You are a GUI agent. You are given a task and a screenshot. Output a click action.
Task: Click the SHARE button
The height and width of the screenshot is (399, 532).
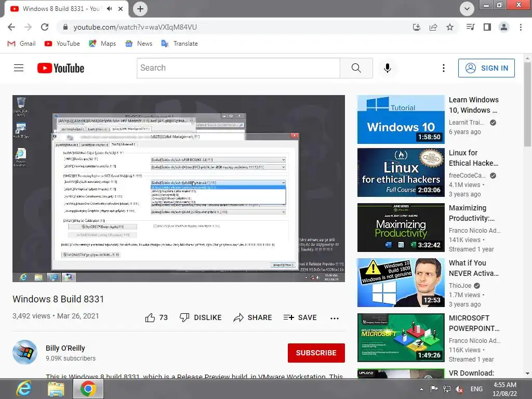coord(253,317)
